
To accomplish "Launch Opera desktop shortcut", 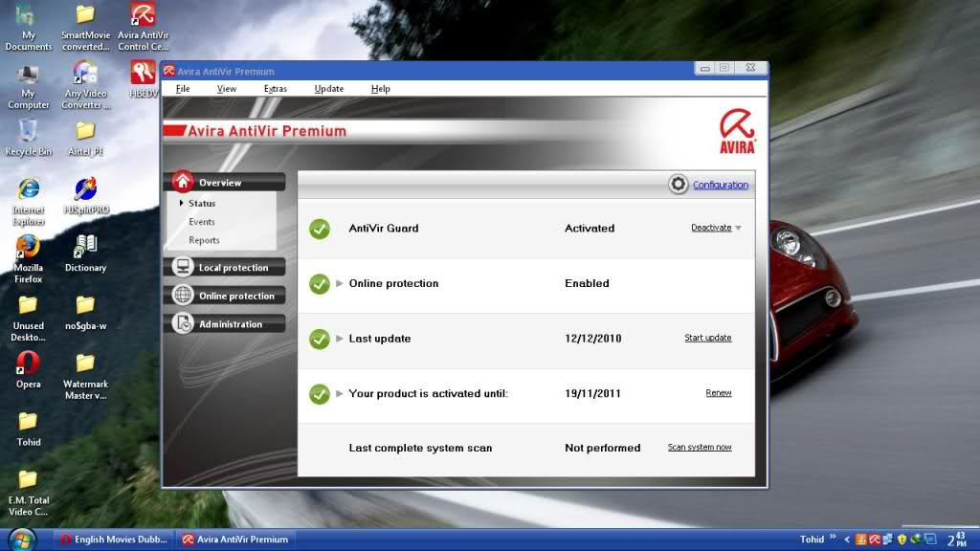I will click(x=28, y=370).
